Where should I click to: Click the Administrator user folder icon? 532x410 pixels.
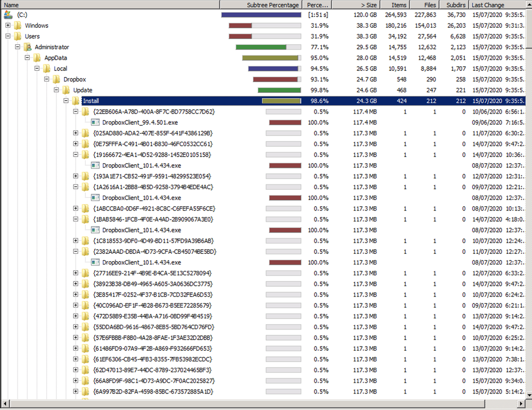point(27,47)
